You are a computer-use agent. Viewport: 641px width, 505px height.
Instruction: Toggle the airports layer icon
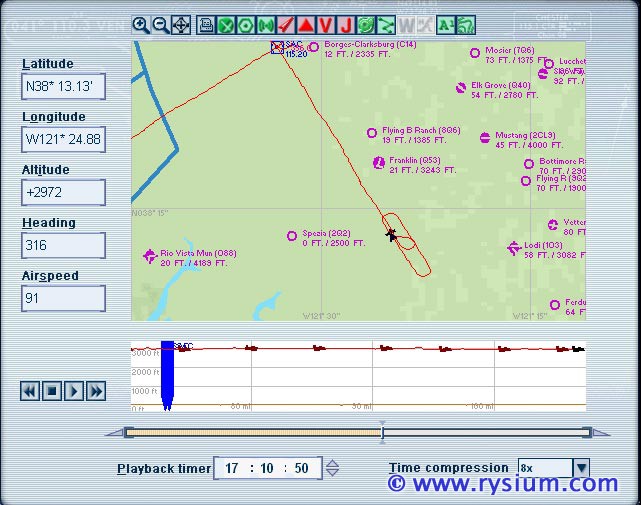226,25
